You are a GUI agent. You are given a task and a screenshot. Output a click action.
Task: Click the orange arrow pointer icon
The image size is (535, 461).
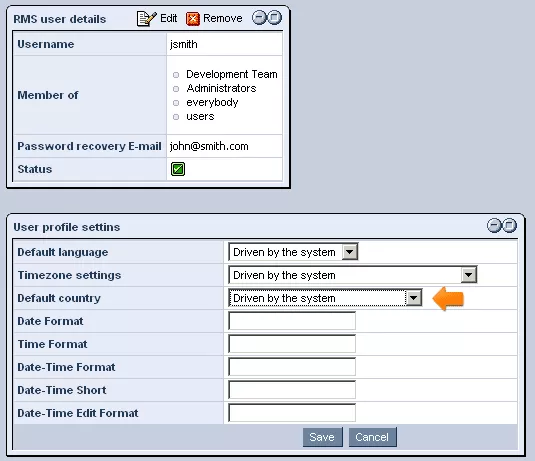pyautogui.click(x=448, y=299)
